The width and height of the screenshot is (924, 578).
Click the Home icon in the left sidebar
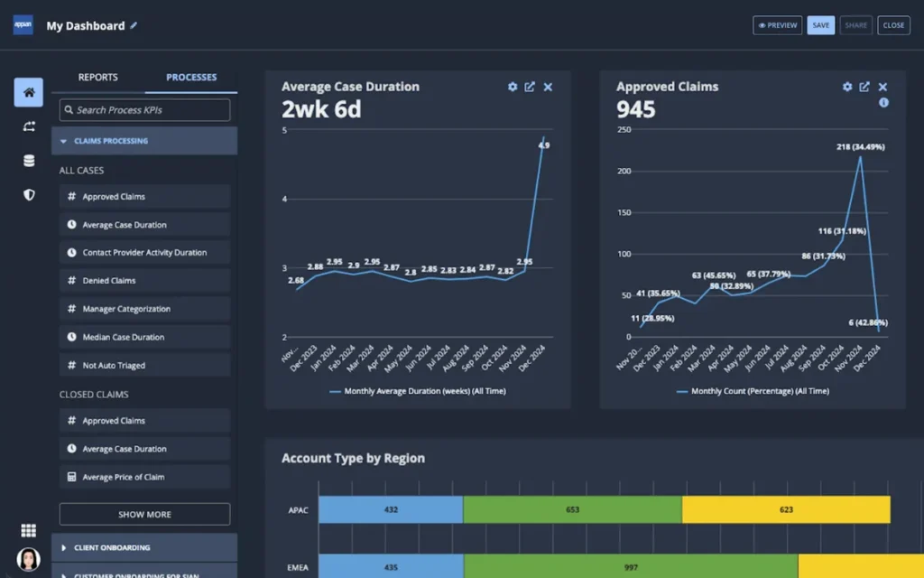28,92
